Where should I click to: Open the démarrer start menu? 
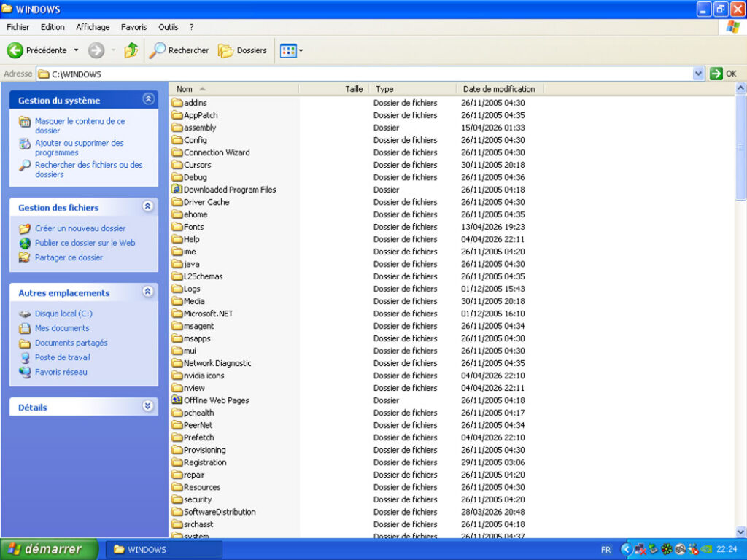[x=49, y=550]
